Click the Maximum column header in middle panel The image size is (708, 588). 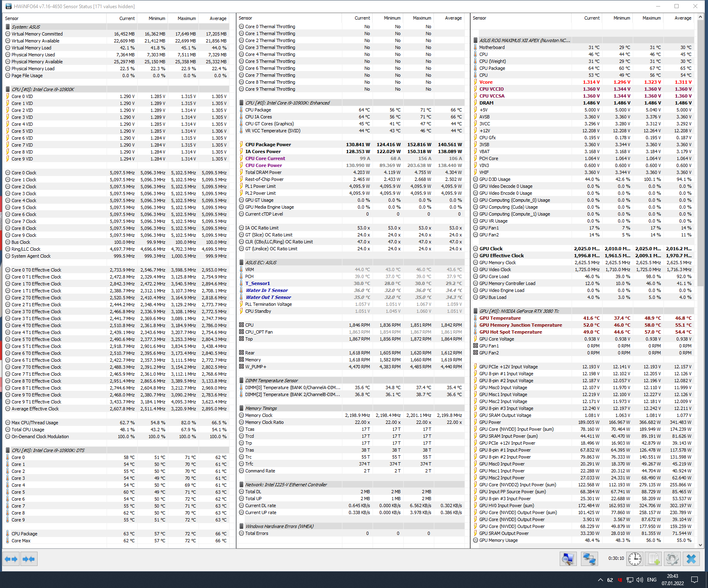[x=418, y=18]
